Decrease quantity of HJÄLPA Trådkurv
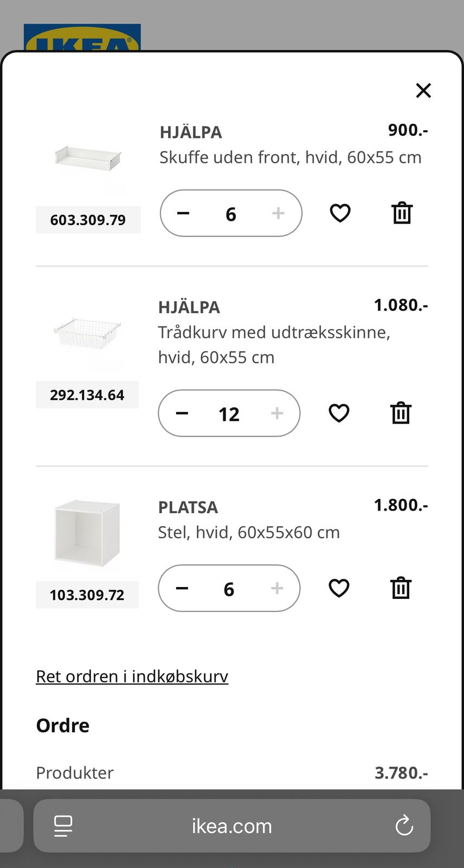464x868 pixels. click(182, 413)
